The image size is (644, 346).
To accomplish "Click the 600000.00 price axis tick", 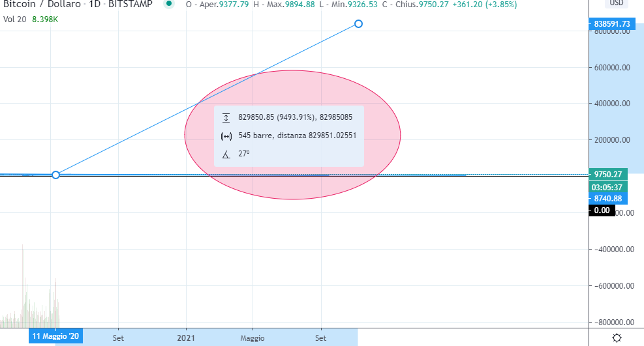I will [612, 68].
